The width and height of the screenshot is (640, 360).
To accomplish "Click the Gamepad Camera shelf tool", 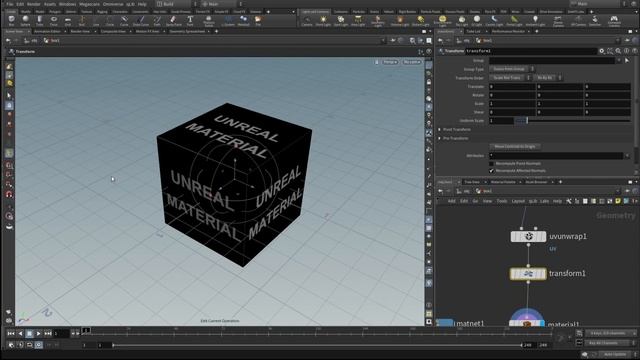I will tap(614, 21).
